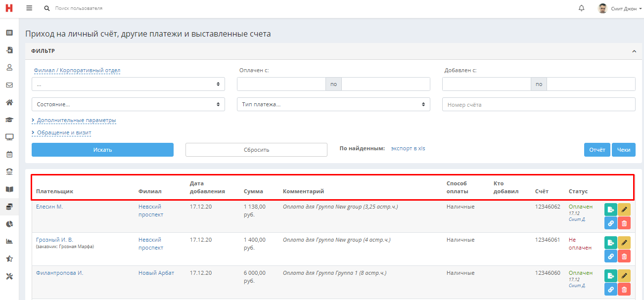Delete Елесин М. payment with trash icon

pyautogui.click(x=624, y=223)
